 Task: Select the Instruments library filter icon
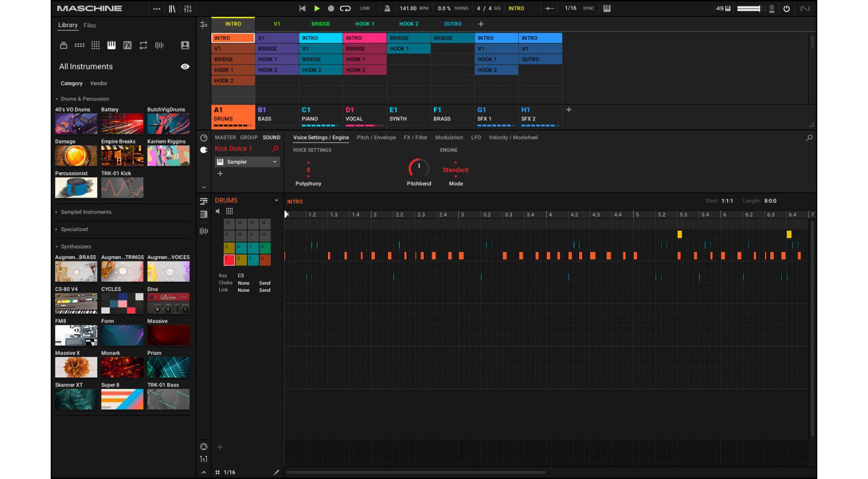(111, 46)
